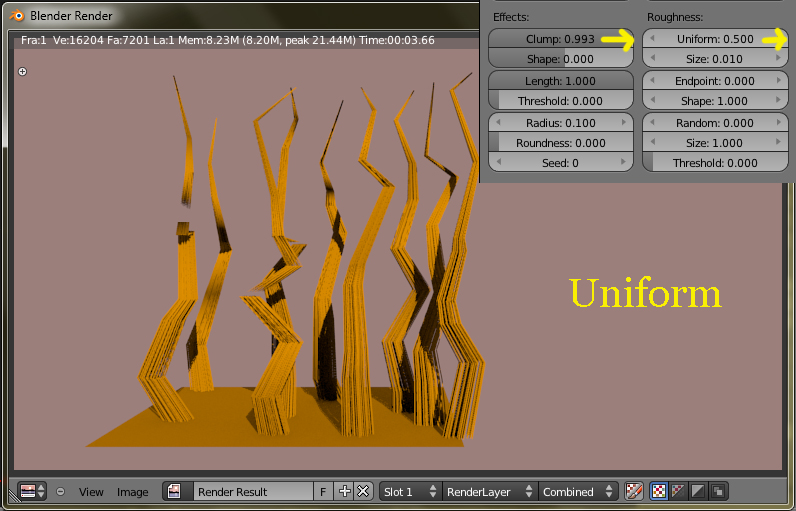Click the area split corner widget at bottom left
The height and width of the screenshot is (511, 796).
[x=14, y=496]
